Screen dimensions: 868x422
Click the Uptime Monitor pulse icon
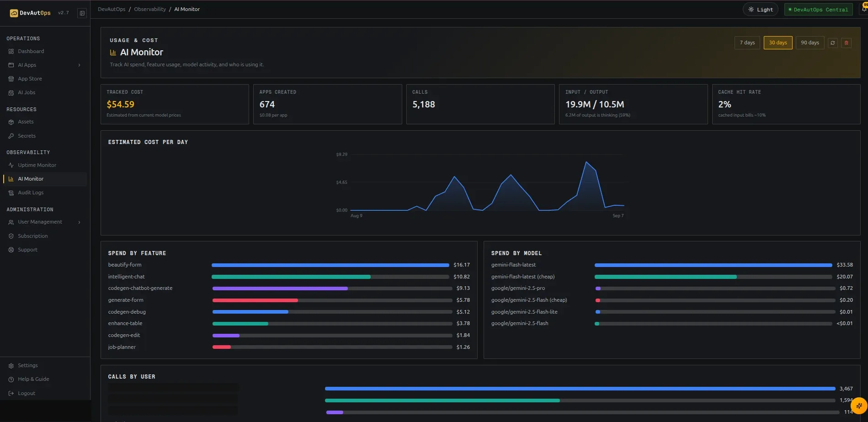pyautogui.click(x=11, y=166)
